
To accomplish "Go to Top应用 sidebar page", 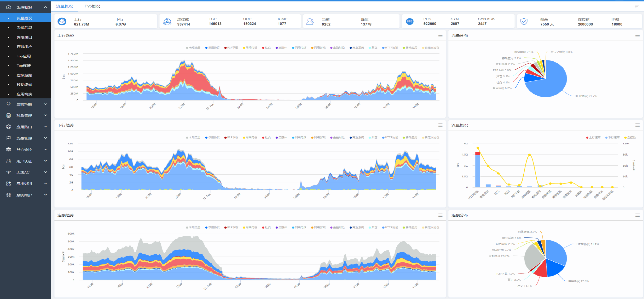I will click(x=23, y=56).
